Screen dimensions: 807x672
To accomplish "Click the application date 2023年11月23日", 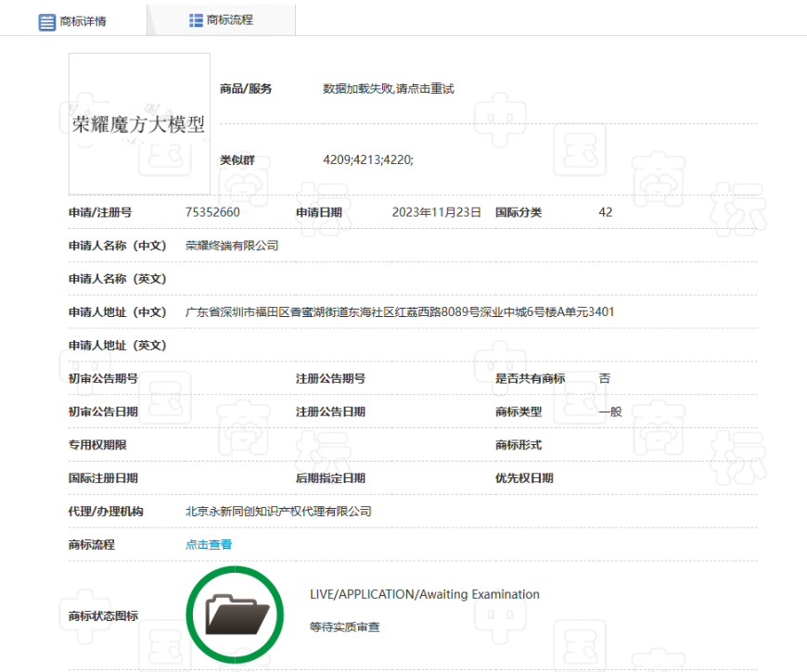I will [437, 212].
